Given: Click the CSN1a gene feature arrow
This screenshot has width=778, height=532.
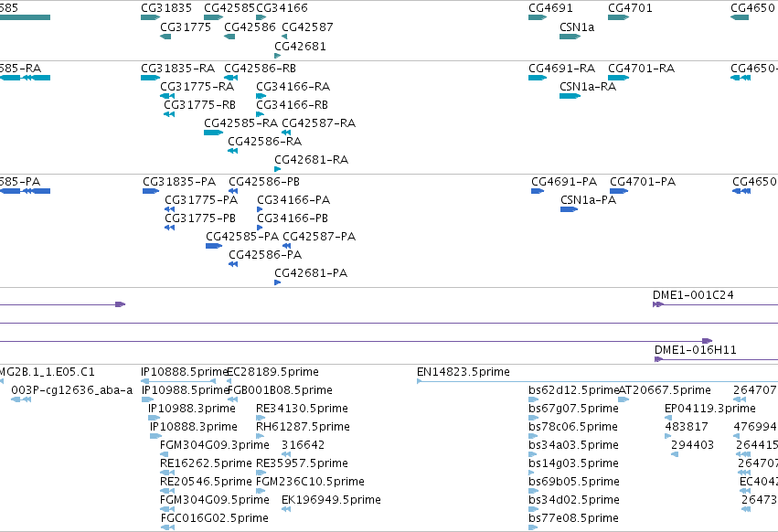Looking at the screenshot, I should [570, 37].
